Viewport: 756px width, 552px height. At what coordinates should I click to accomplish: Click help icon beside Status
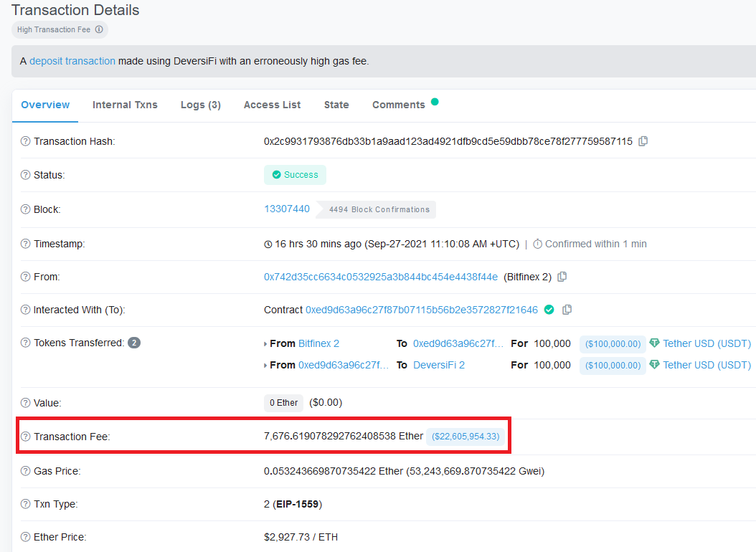coord(26,175)
